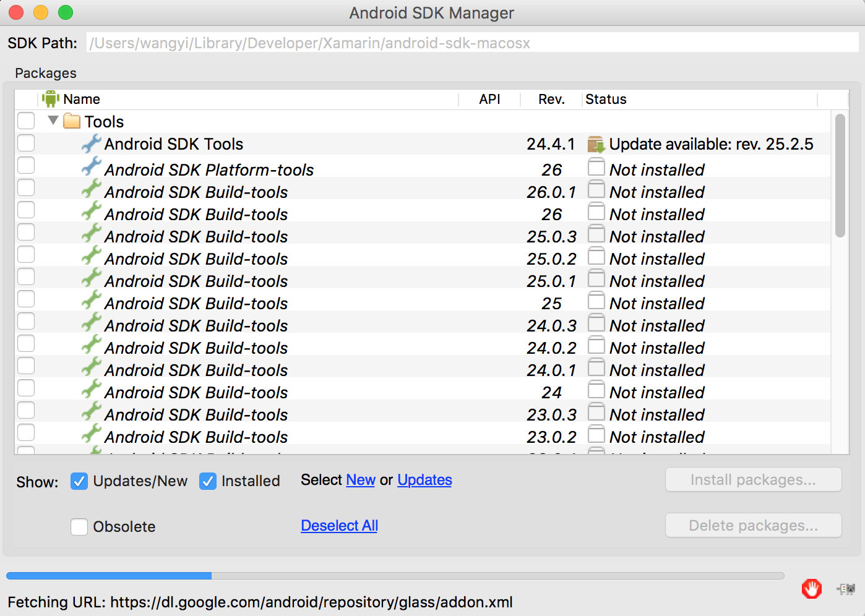
Task: Open the SDK Manager log icon
Action: click(846, 589)
